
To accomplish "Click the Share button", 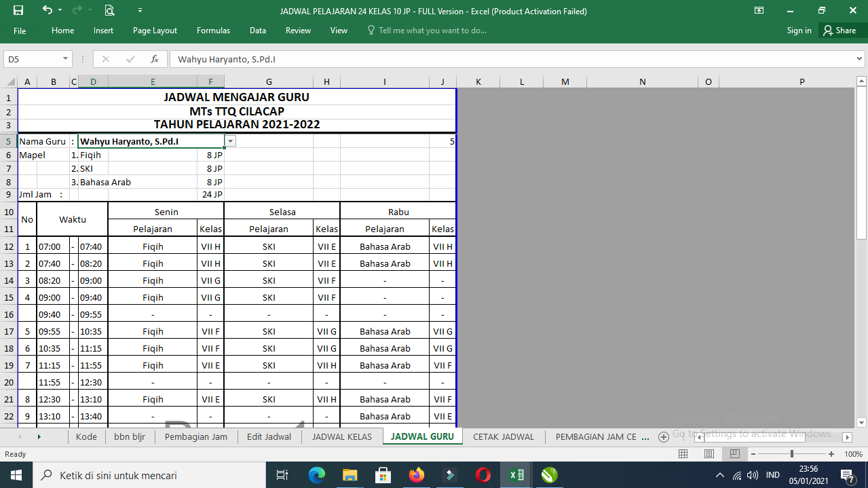I will click(839, 31).
